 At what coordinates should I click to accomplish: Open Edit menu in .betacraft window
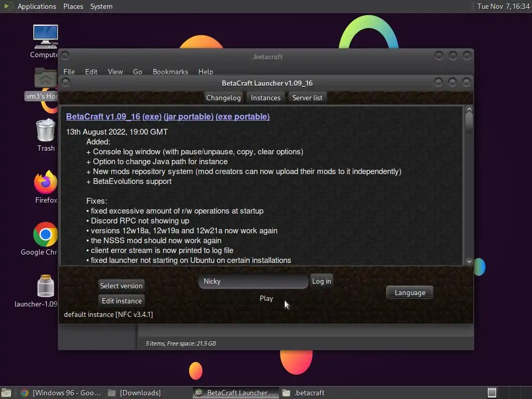click(x=91, y=72)
